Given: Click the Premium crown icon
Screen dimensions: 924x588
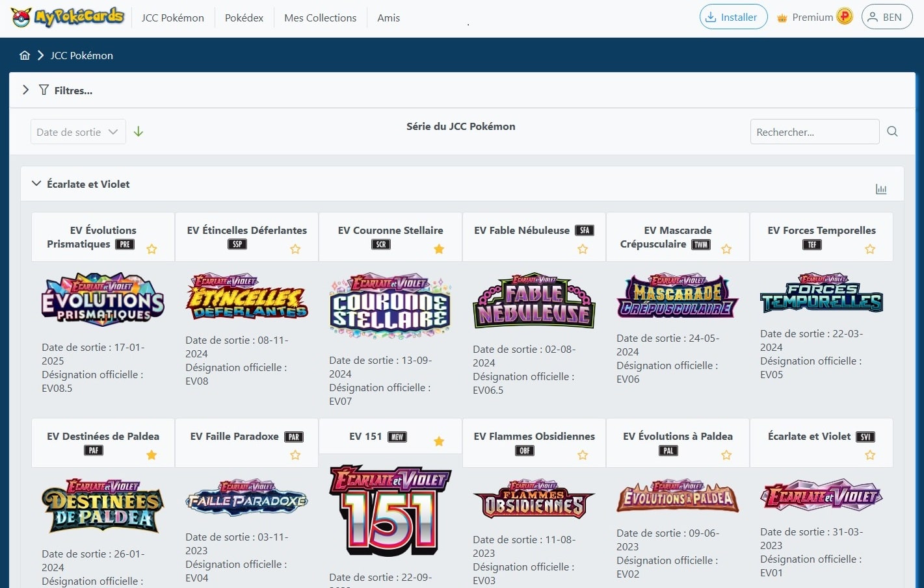Looking at the screenshot, I should point(782,18).
